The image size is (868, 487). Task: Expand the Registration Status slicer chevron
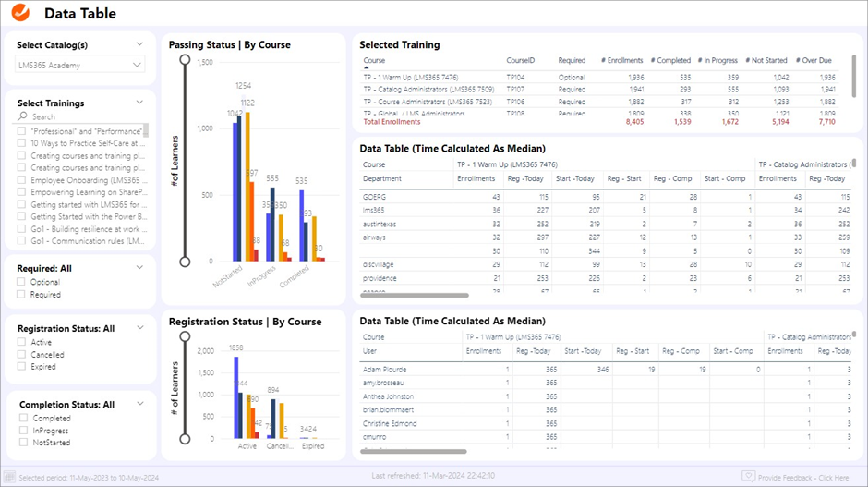coord(139,327)
